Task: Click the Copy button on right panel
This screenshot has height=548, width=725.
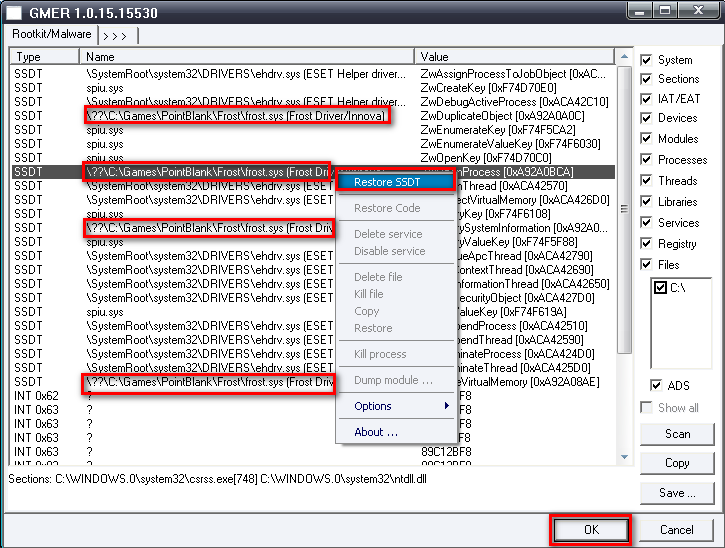Action: (x=677, y=463)
